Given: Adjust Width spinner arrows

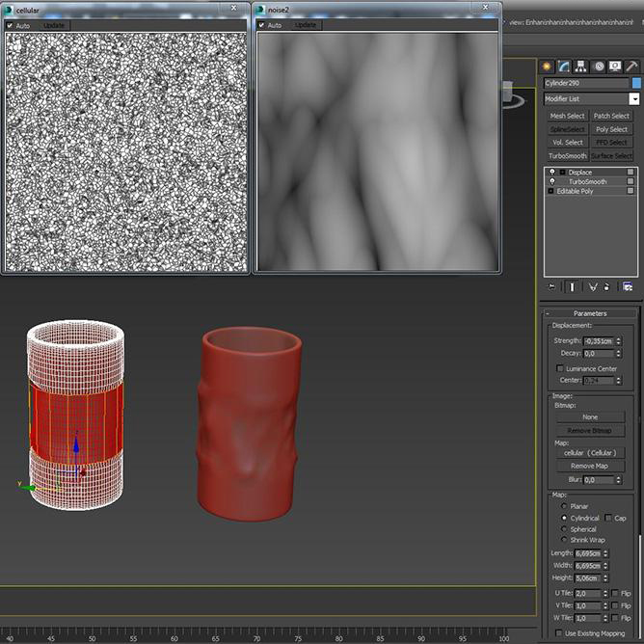Looking at the screenshot, I should coord(605,566).
